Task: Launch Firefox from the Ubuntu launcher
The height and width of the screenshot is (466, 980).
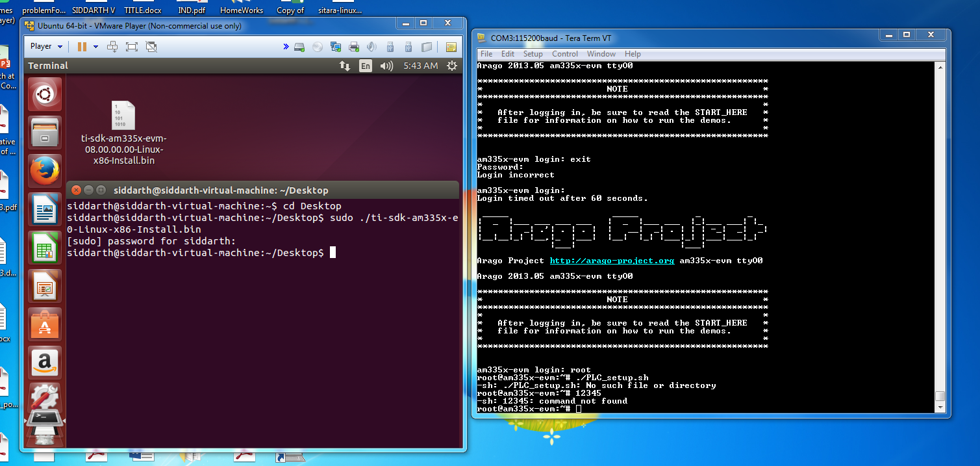Action: pyautogui.click(x=45, y=171)
